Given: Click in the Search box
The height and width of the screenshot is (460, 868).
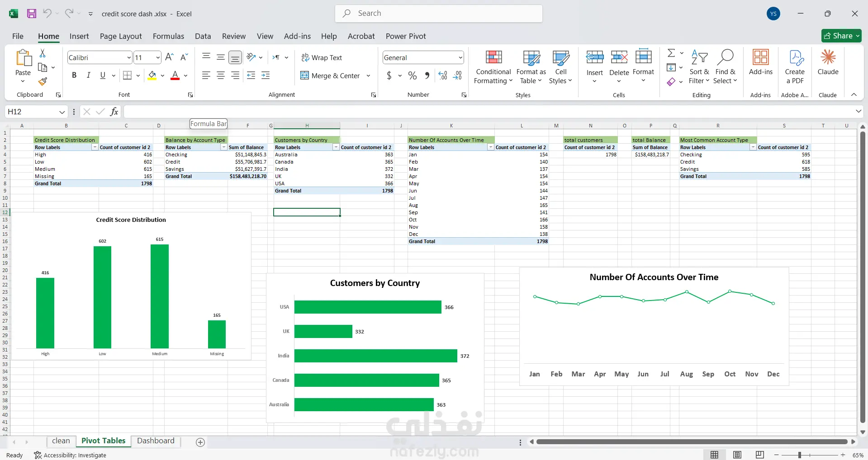Looking at the screenshot, I should (x=439, y=14).
